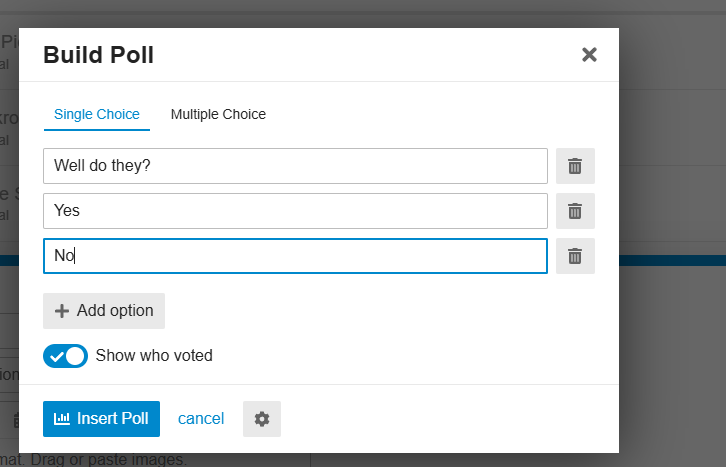The image size is (726, 467).
Task: Close the Build Poll dialog
Action: (589, 55)
